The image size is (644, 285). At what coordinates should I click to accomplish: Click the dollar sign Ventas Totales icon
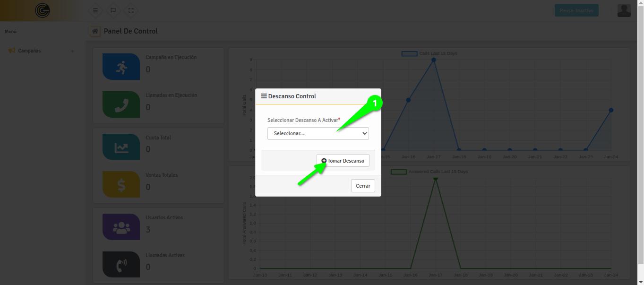121,184
